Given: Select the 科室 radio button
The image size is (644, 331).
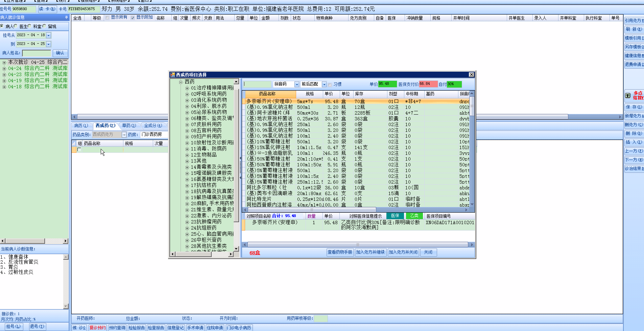Looking at the screenshot, I should pos(29,26).
